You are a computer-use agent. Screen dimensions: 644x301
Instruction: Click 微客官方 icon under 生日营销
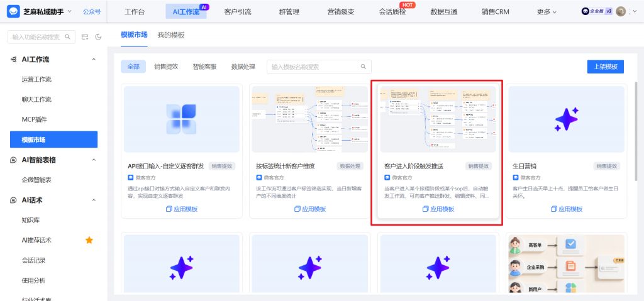tap(516, 177)
